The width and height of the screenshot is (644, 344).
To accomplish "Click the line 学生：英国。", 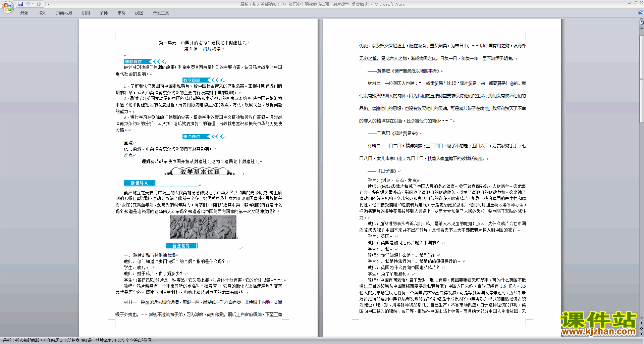I will tap(380, 236).
